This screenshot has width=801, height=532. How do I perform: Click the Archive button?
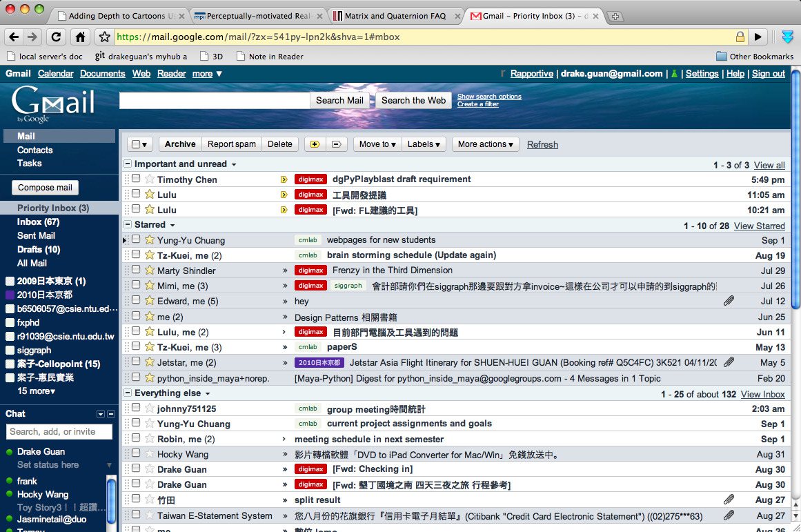(x=180, y=144)
